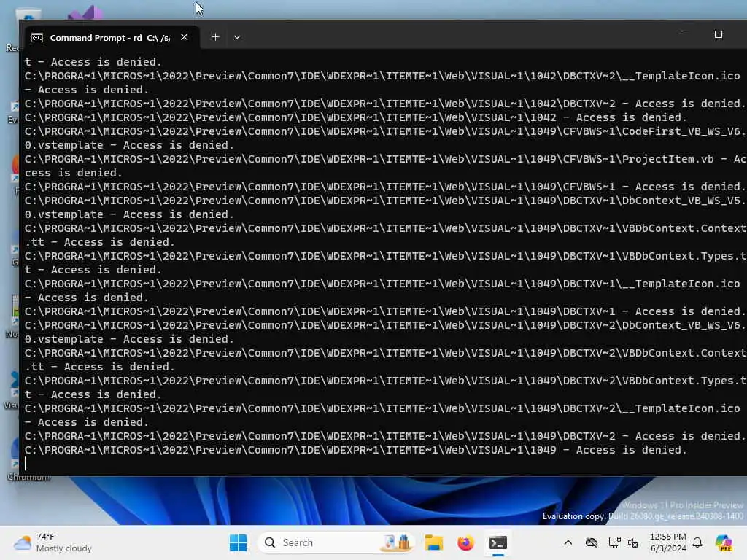Open the Copilot preview icon
Image resolution: width=747 pixels, height=560 pixels.
723,542
